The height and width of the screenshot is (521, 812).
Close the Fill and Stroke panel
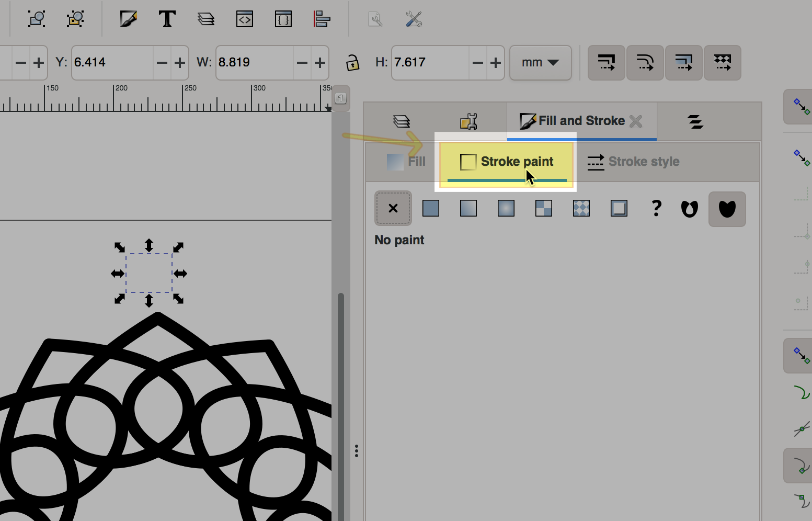(636, 121)
